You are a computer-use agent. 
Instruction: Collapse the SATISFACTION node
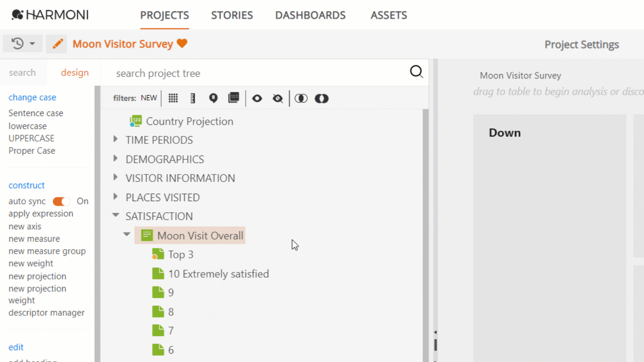(115, 215)
